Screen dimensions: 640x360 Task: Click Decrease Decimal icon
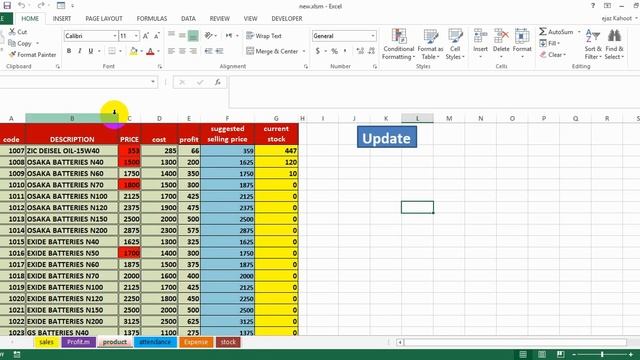click(371, 51)
